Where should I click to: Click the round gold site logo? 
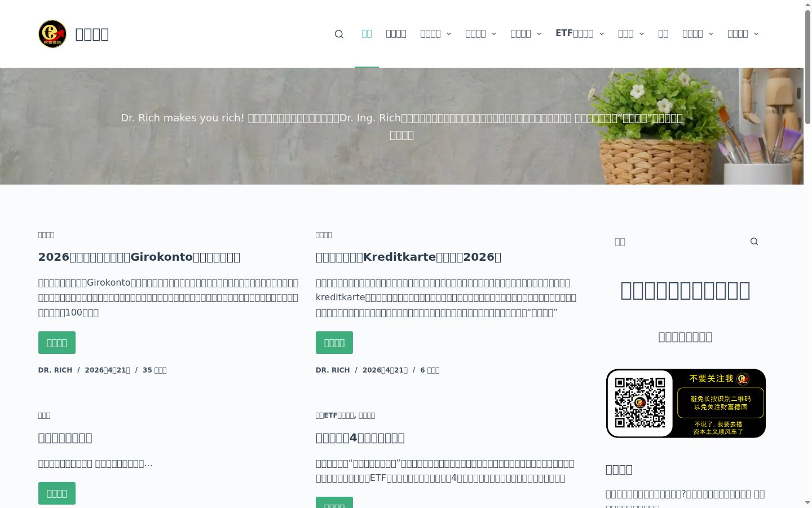(x=52, y=34)
